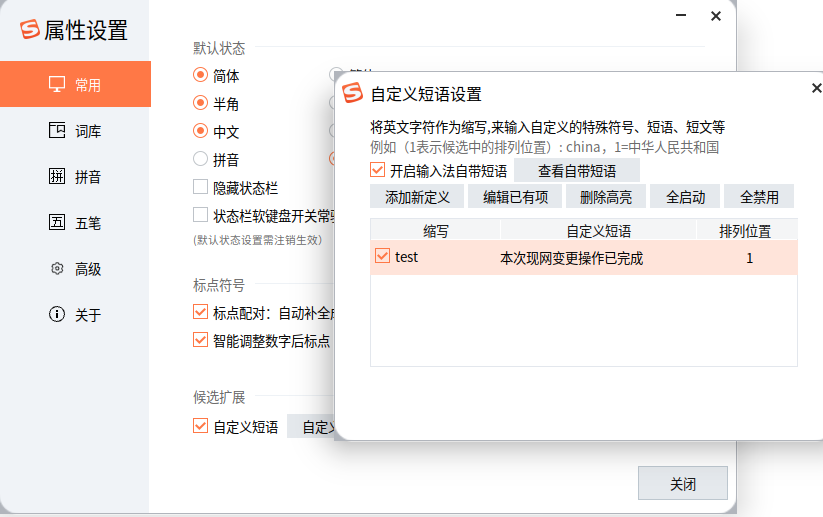Click the info icon beside 关于
Image resolution: width=823 pixels, height=517 pixels.
57,314
